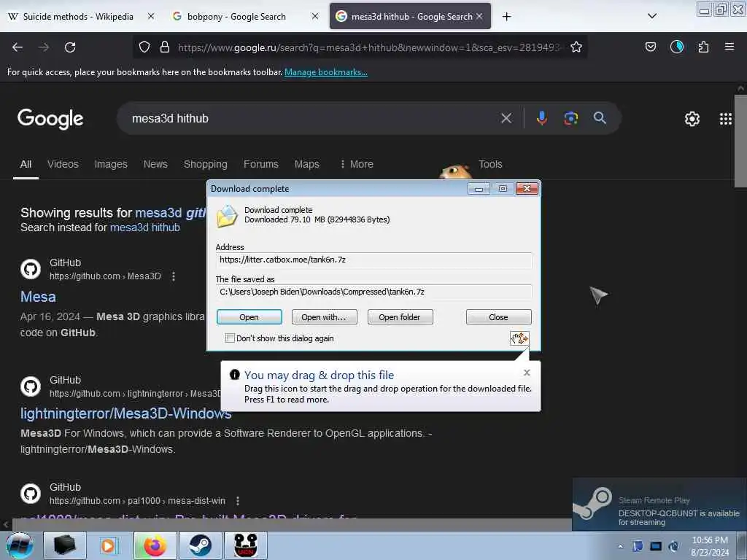This screenshot has height=560, width=747.
Task: Click the site security padlock icon
Action: [165, 47]
